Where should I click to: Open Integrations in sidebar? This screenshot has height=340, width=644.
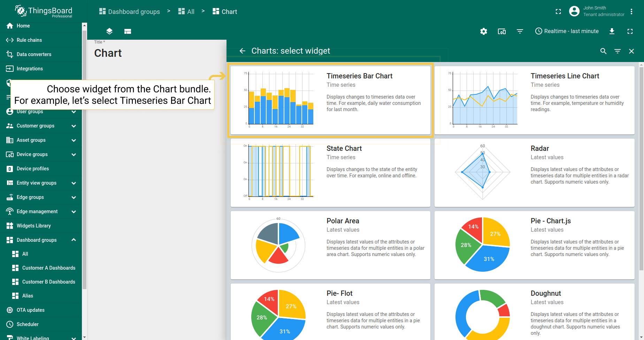tap(41, 69)
